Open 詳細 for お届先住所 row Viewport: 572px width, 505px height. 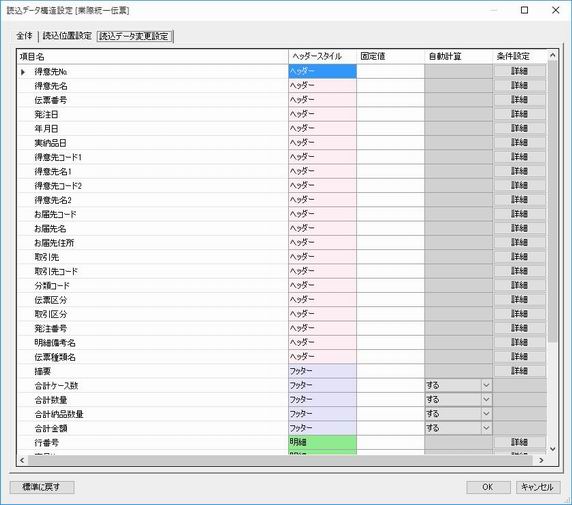pyautogui.click(x=519, y=242)
